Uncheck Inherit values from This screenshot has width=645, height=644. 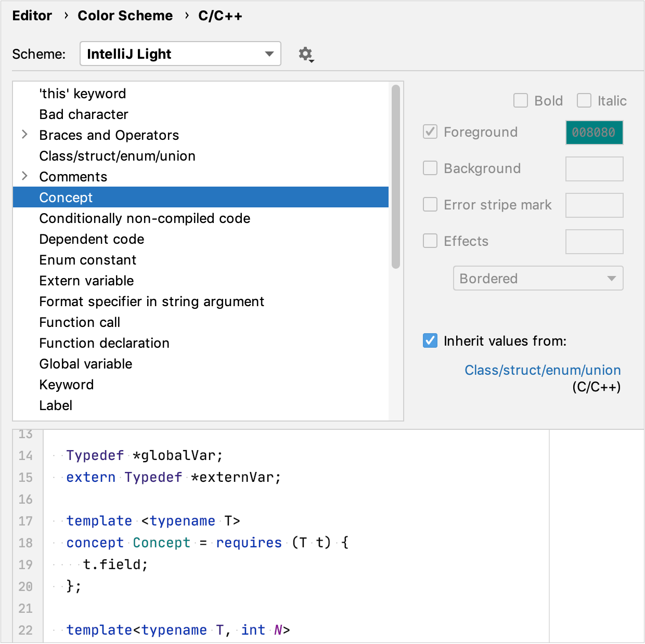pyautogui.click(x=430, y=340)
